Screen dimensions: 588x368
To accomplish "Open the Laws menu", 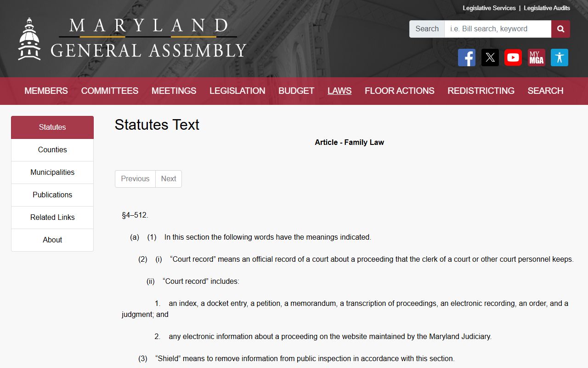I will click(339, 91).
